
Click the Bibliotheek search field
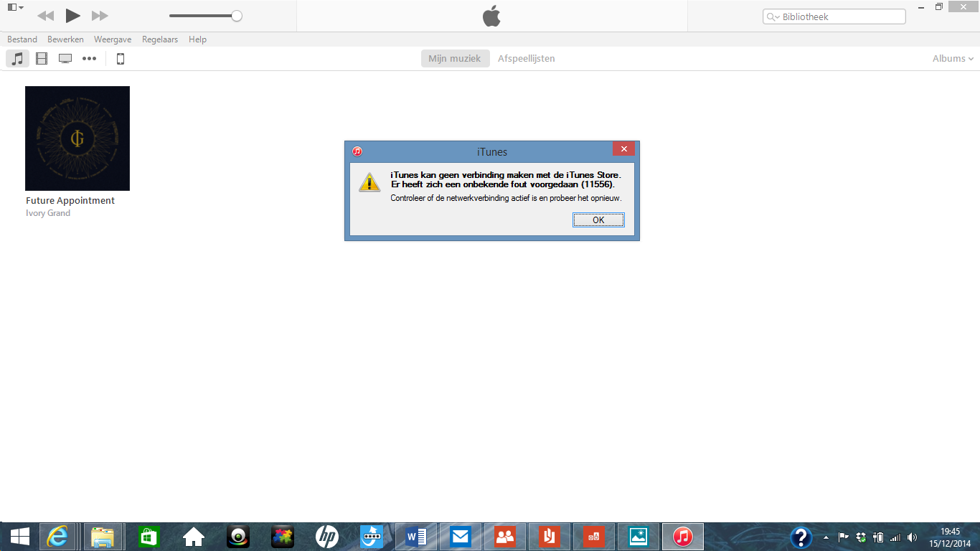pyautogui.click(x=834, y=17)
